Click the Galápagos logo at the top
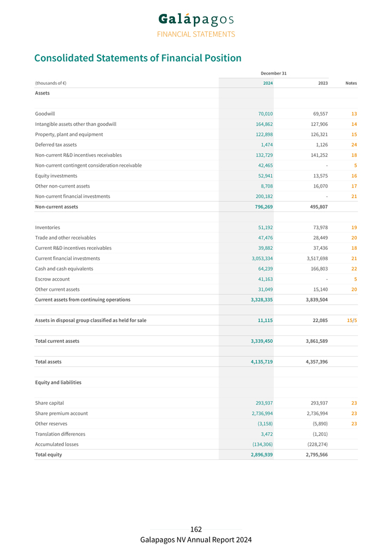Viewport: 392px width, 554px height. [196, 20]
